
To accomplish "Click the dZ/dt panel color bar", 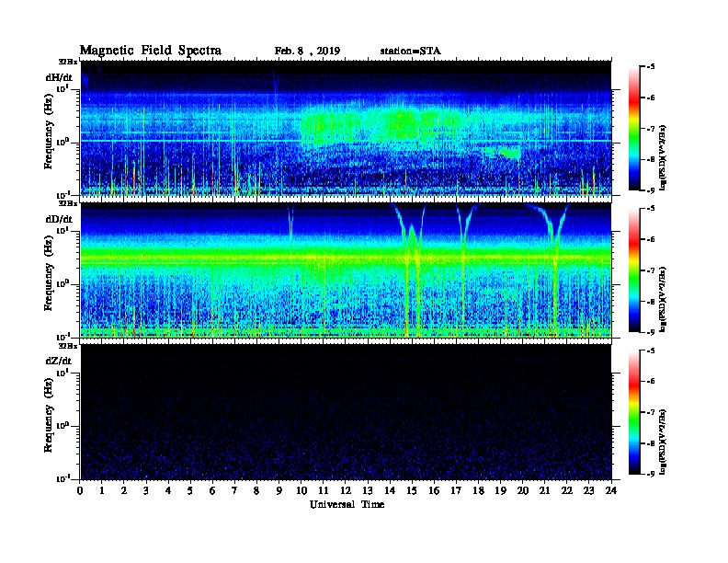I will coord(634,412).
